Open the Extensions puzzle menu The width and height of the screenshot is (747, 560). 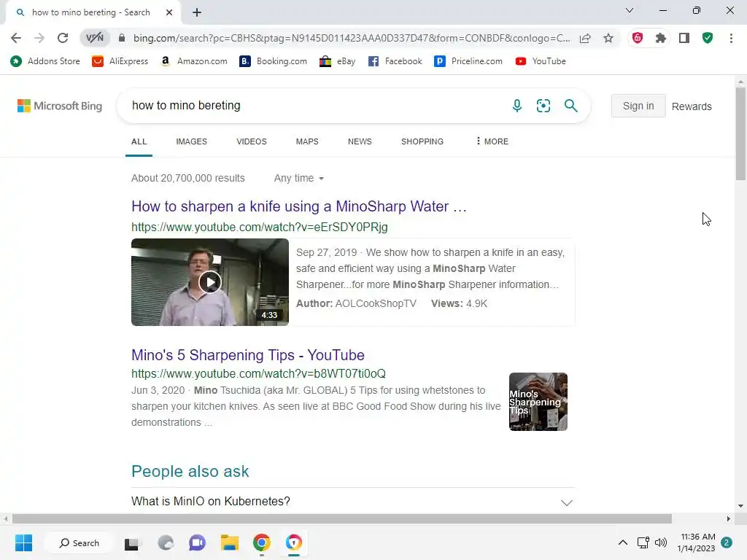pos(660,38)
